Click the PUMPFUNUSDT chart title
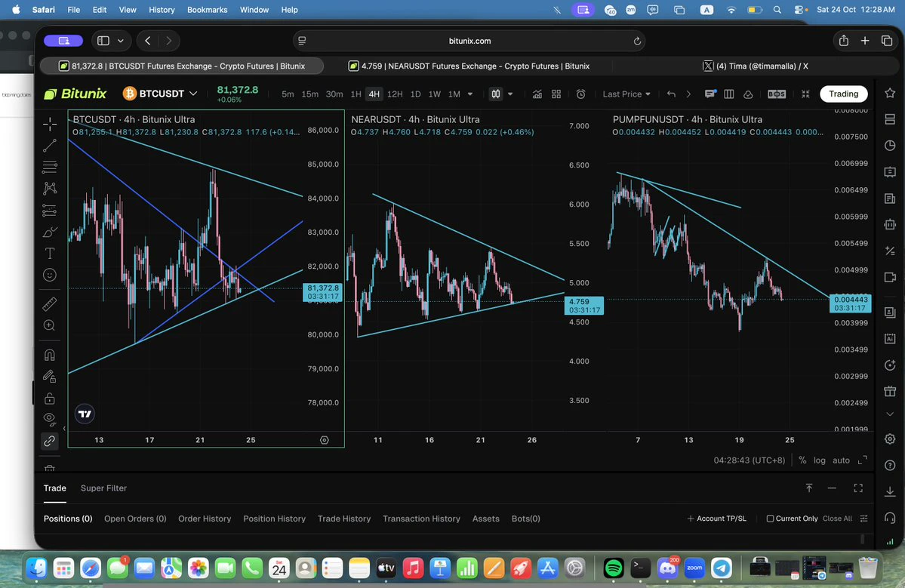 (688, 119)
